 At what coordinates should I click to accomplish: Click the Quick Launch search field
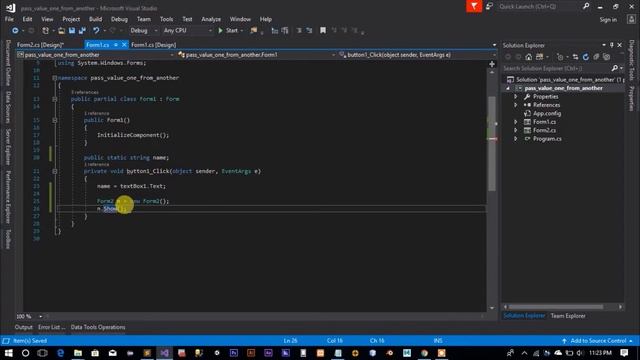[538, 7]
